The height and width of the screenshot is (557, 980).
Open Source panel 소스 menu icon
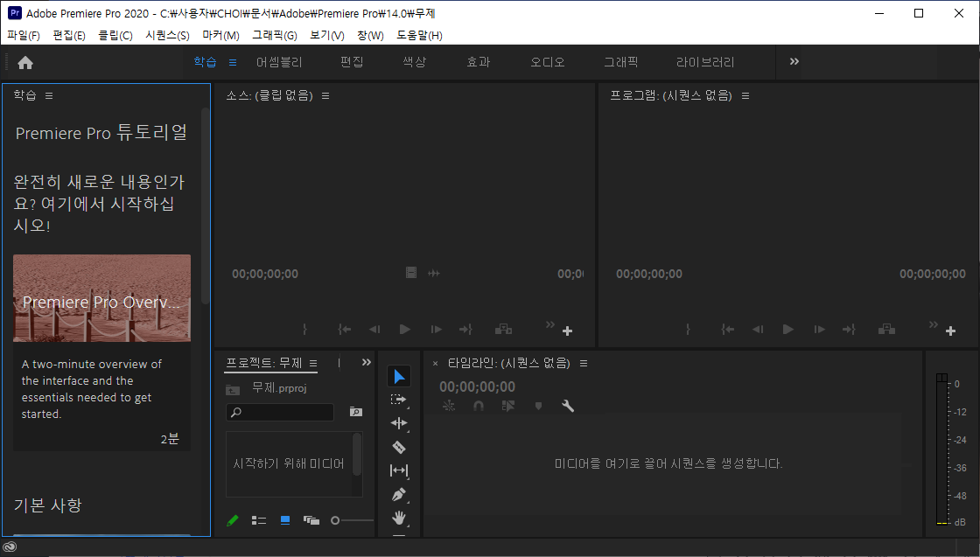click(x=325, y=95)
